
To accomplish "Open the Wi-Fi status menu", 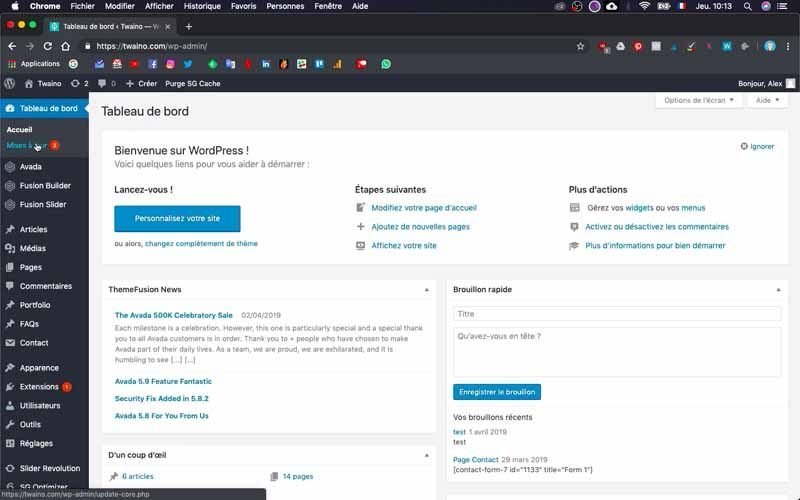I will [x=644, y=6].
